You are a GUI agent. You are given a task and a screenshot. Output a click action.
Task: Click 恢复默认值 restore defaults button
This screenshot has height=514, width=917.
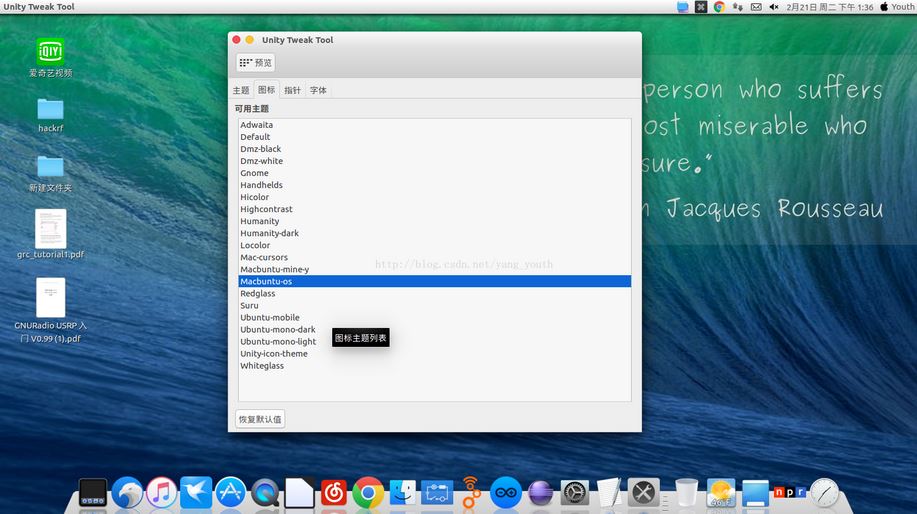[x=260, y=419]
